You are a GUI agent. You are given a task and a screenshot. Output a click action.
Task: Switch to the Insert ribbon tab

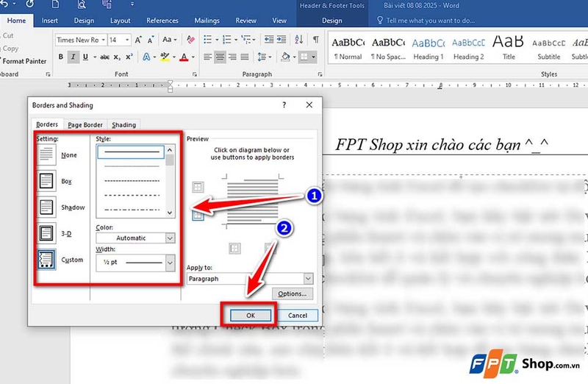49,21
